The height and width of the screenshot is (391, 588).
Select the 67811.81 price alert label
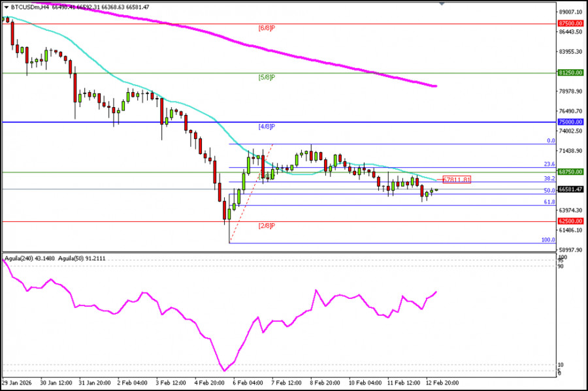point(457,179)
